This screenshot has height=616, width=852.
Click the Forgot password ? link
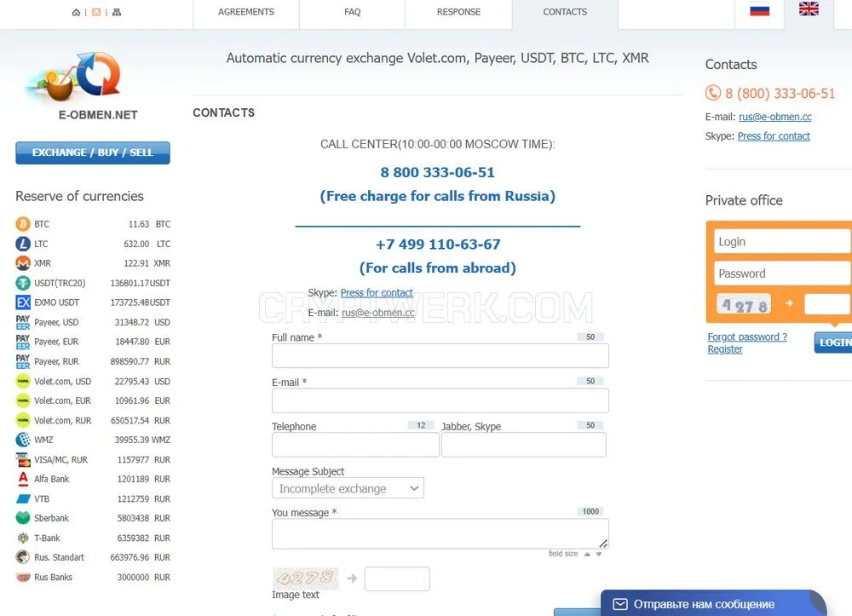(x=747, y=337)
